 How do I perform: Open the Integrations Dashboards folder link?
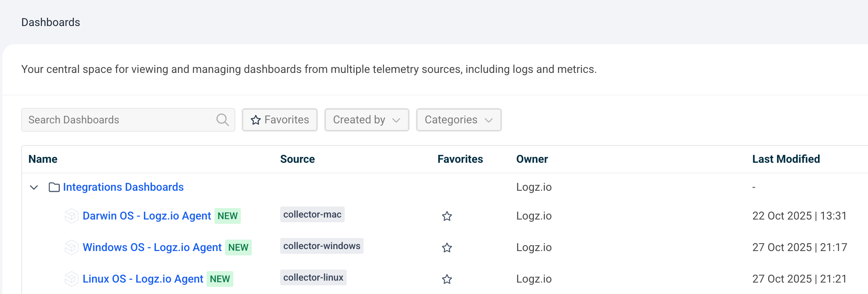[x=123, y=187]
